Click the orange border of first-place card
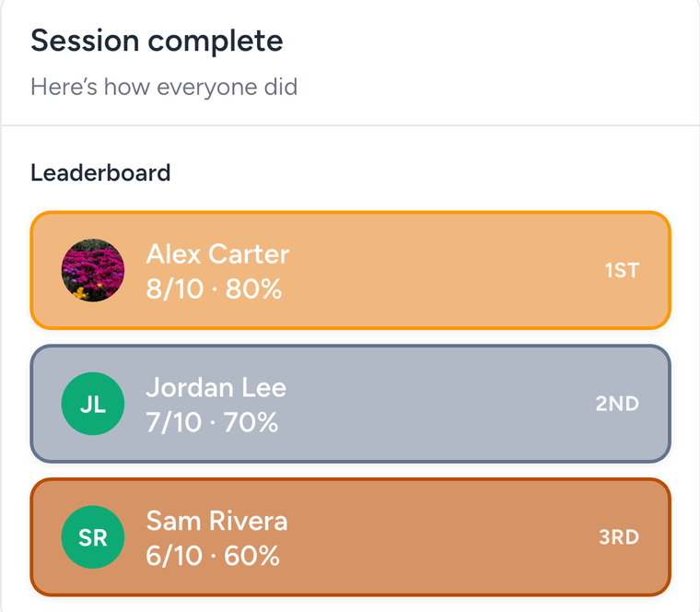The width and height of the screenshot is (700, 612). [350, 212]
